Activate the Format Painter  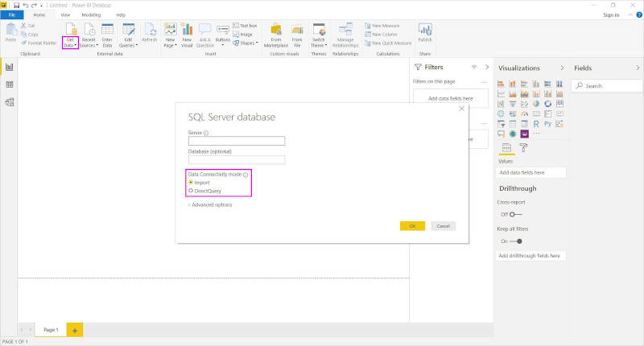click(39, 43)
